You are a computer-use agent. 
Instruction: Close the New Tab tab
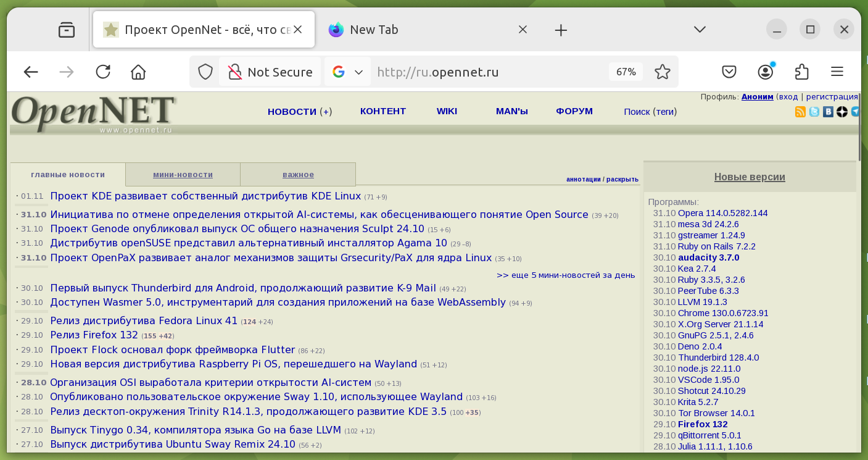523,30
